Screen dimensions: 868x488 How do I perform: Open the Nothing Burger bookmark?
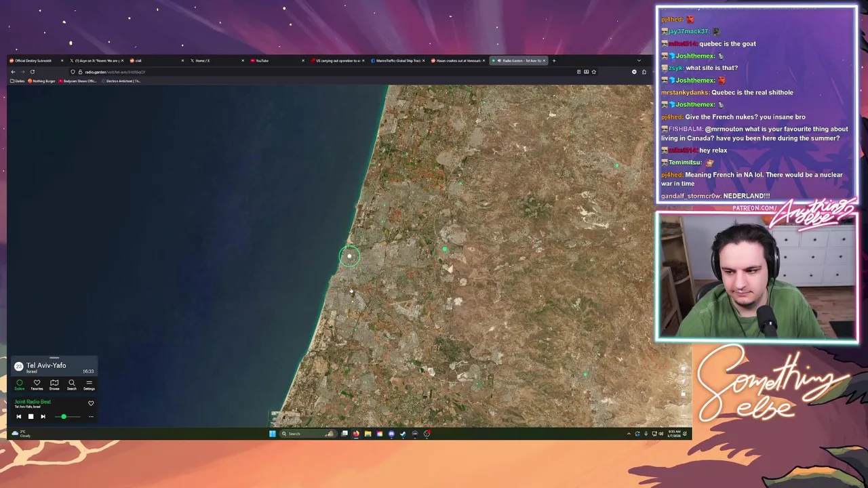click(41, 81)
